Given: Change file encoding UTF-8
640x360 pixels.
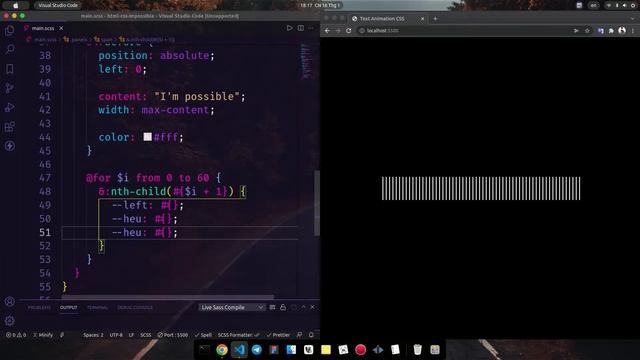Looking at the screenshot, I should (x=116, y=335).
